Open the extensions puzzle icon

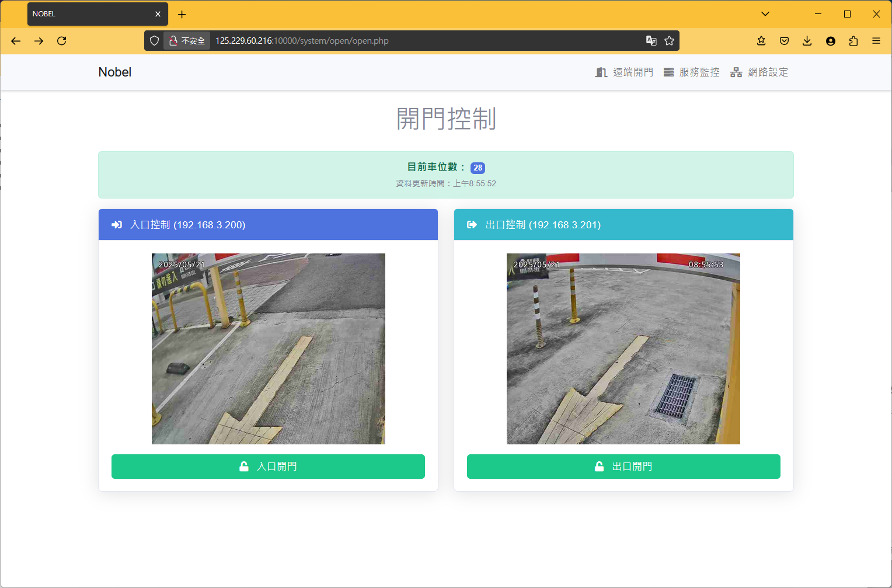pos(853,41)
